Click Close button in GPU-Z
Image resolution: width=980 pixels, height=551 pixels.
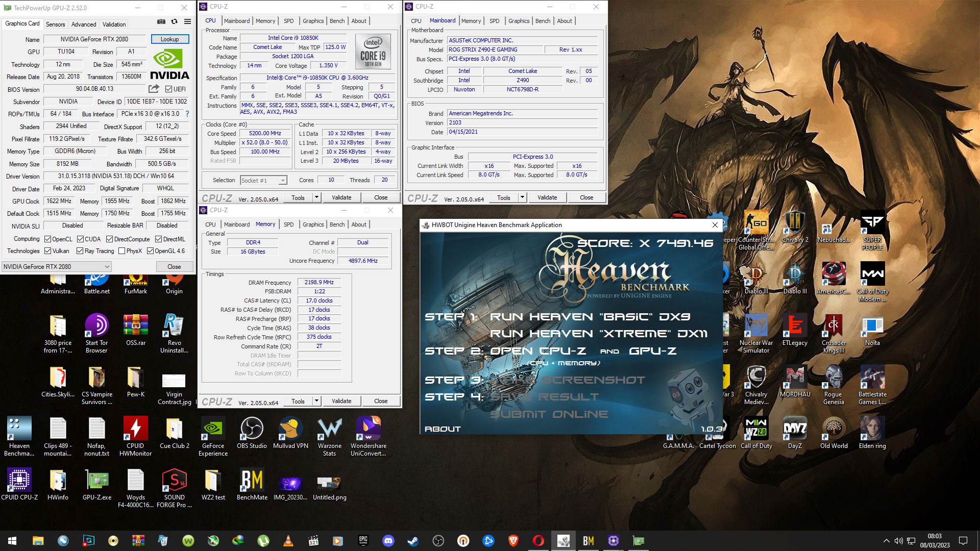pos(174,266)
